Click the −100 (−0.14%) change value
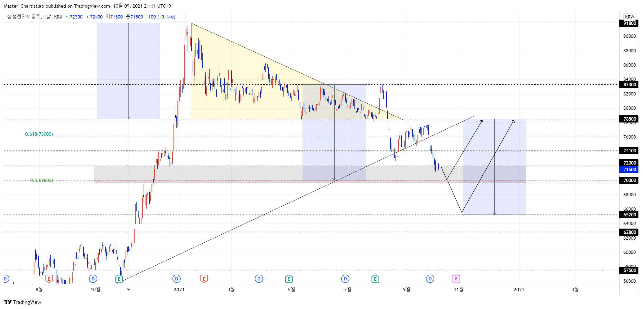Screen dimensions: 644x309 (x=161, y=17)
